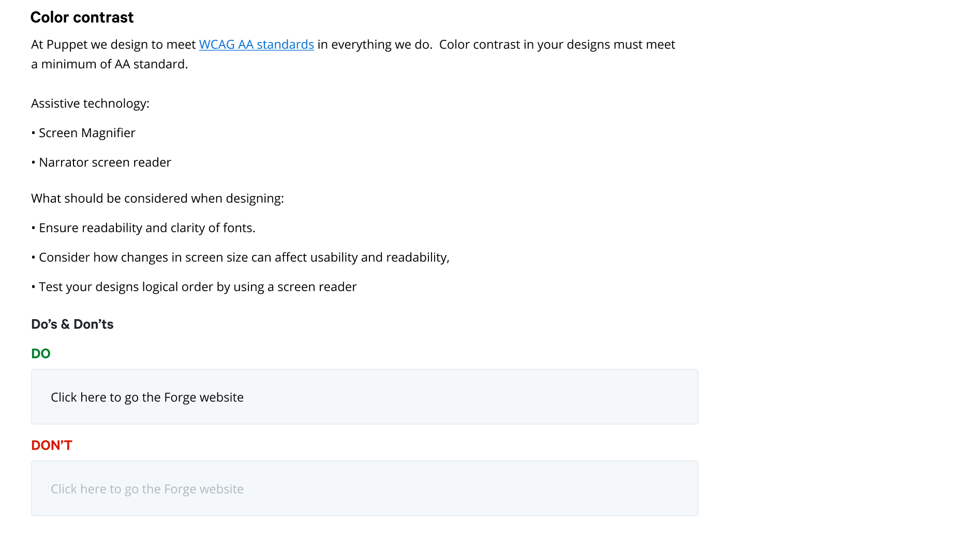Viewport: 980px width, 539px height.
Task: Click the green DO label
Action: tap(40, 354)
